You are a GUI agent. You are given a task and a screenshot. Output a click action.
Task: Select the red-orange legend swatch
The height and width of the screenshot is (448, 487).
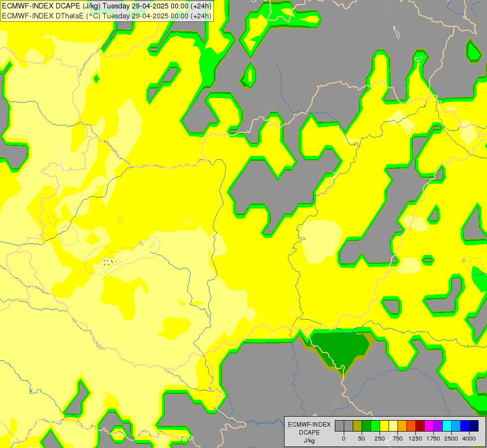[411, 426]
